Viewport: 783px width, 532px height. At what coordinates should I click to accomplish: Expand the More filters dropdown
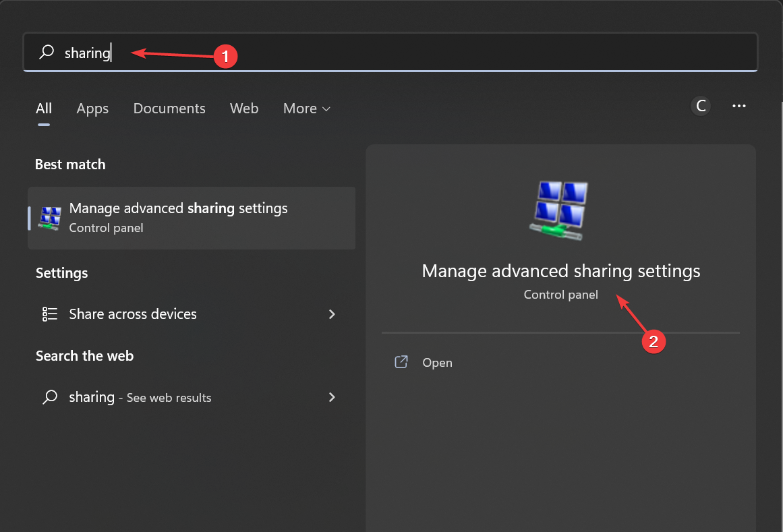(307, 109)
